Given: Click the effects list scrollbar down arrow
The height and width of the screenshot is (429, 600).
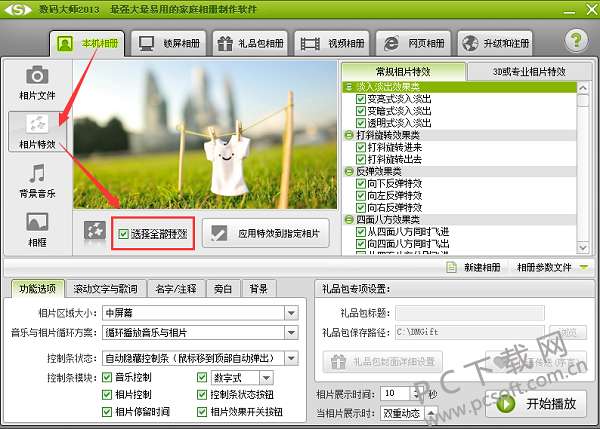Looking at the screenshot, I should point(582,248).
